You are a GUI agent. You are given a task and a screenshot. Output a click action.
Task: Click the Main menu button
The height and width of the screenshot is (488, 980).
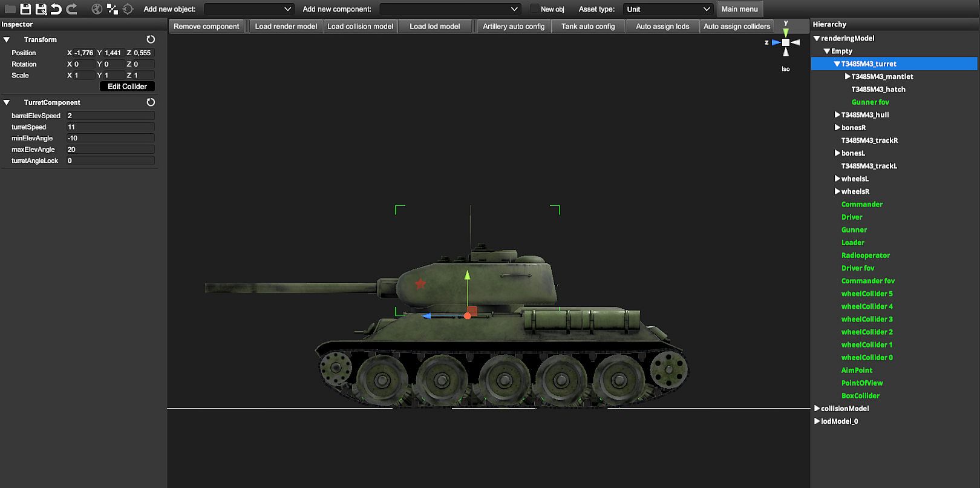tap(739, 9)
